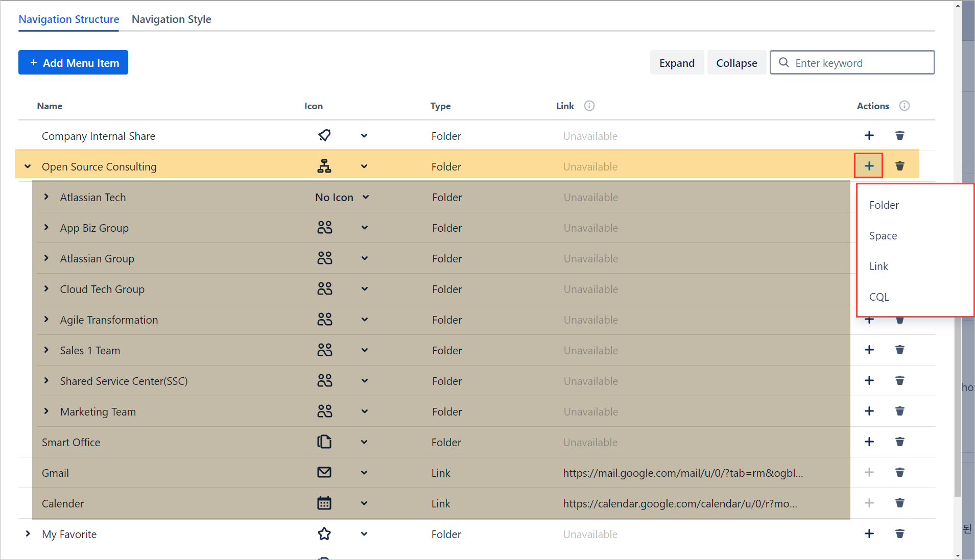Expand the Cloud Tech Group folder

click(46, 289)
